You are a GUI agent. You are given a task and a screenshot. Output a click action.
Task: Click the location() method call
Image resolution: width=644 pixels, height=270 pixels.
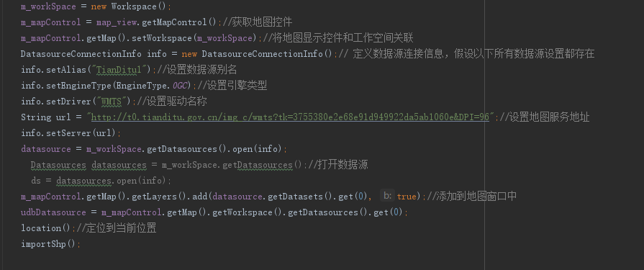click(x=46, y=228)
